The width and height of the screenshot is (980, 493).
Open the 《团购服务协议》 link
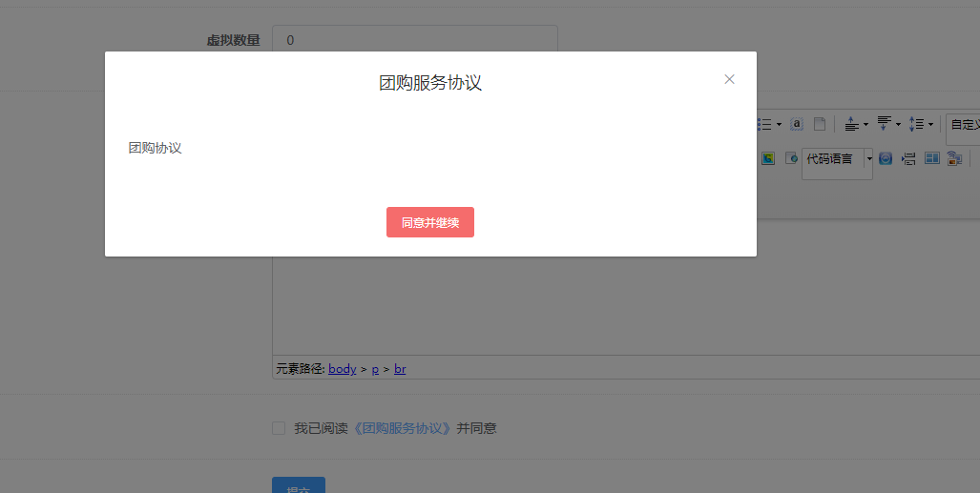401,428
